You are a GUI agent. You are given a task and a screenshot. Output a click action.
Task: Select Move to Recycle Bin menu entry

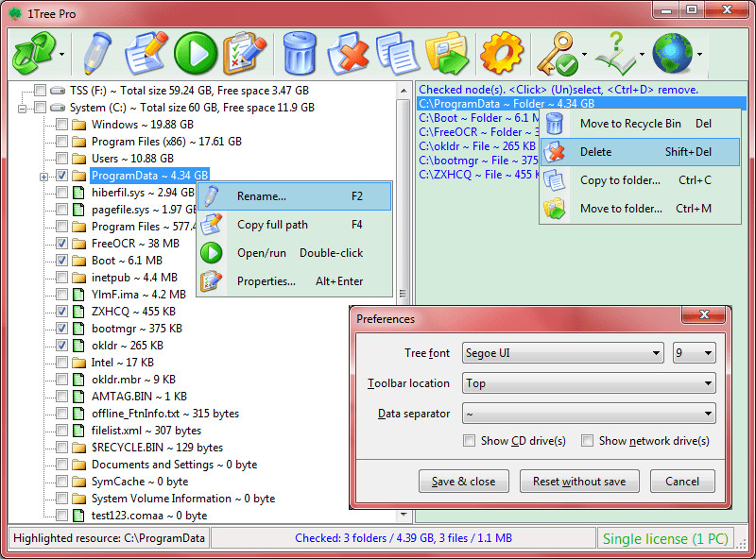640,124
